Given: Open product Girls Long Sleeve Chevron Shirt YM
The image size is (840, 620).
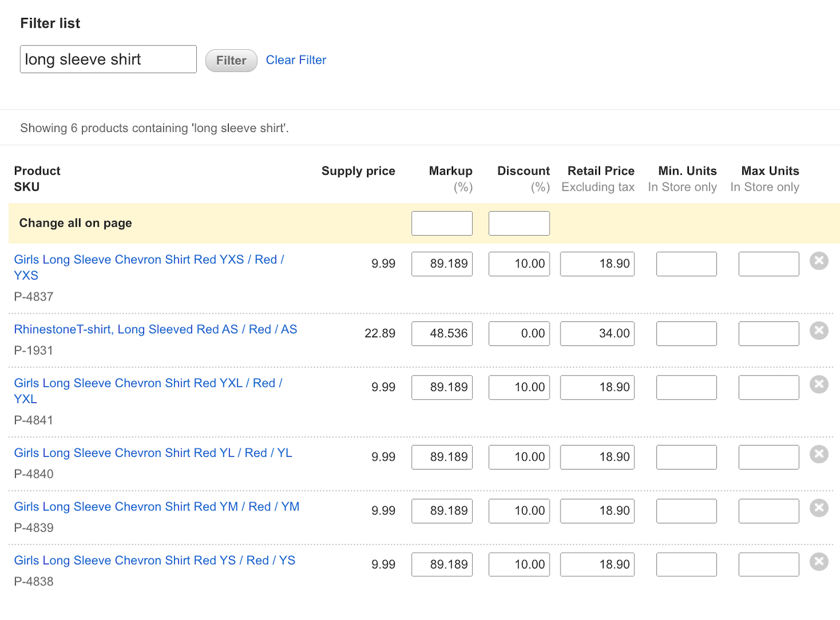Looking at the screenshot, I should [156, 507].
